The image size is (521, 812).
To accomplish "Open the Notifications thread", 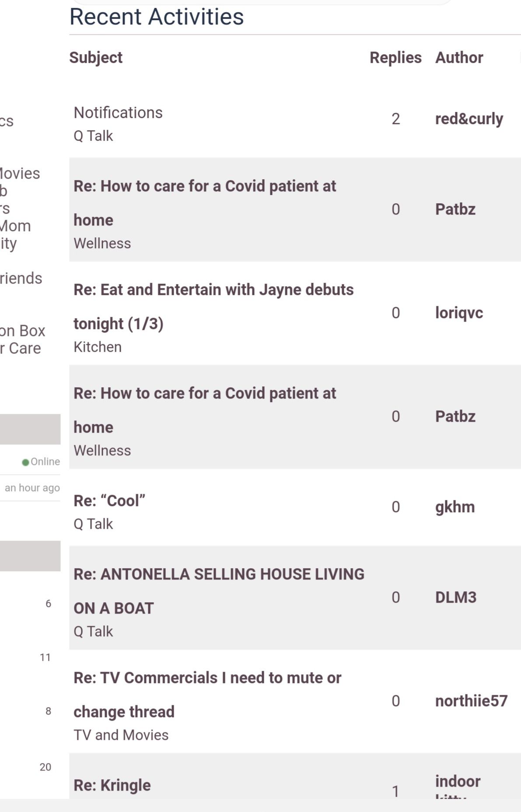I will [x=118, y=113].
